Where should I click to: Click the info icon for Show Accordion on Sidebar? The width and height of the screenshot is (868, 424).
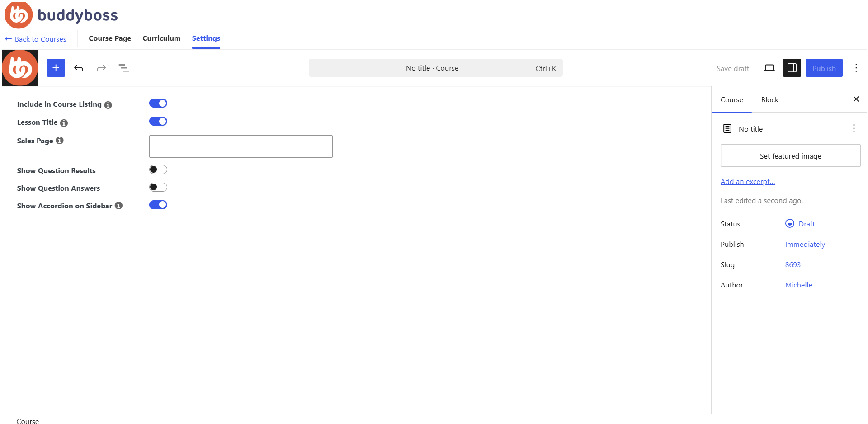[118, 205]
